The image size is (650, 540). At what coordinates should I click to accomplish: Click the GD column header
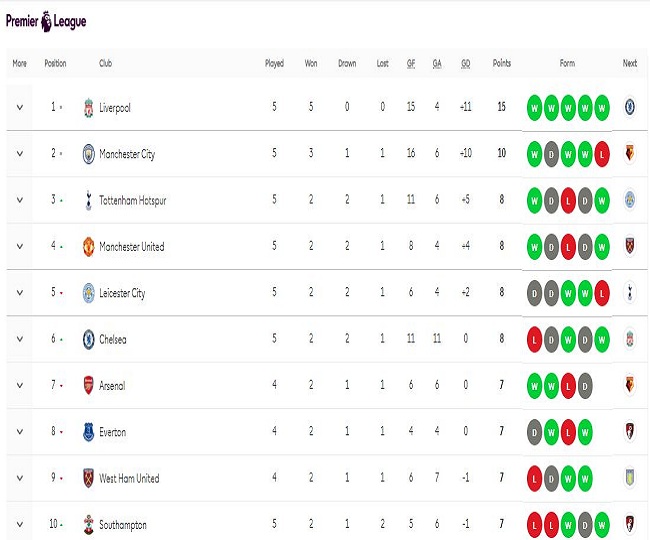click(466, 64)
